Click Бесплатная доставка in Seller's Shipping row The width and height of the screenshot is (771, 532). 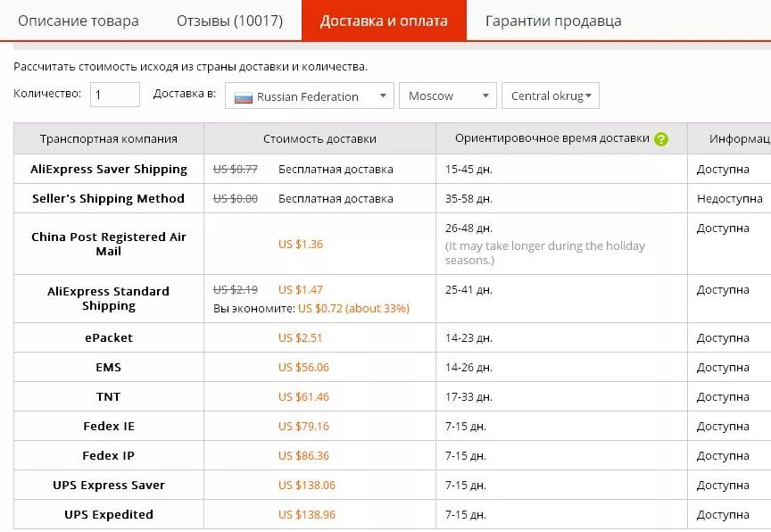point(336,199)
